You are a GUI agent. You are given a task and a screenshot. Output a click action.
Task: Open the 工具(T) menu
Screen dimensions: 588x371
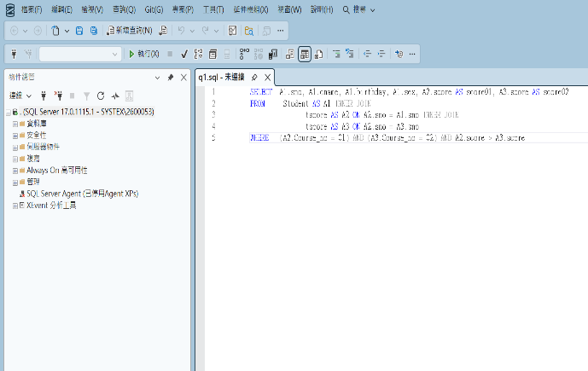tap(213, 9)
